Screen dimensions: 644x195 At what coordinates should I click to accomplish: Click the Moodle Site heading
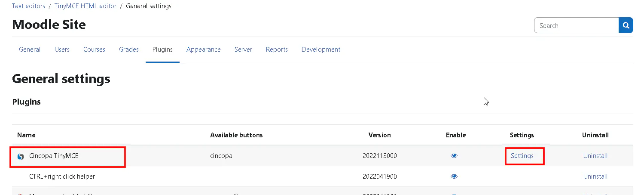click(x=49, y=25)
